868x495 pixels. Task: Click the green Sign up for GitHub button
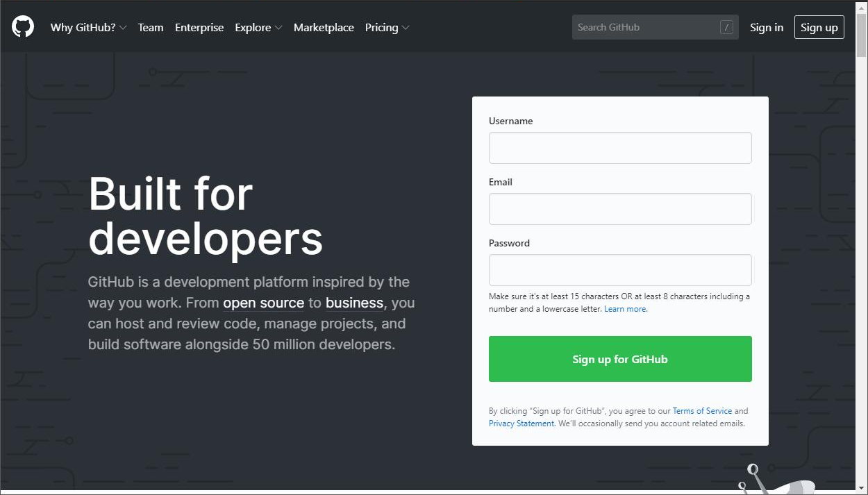click(620, 359)
